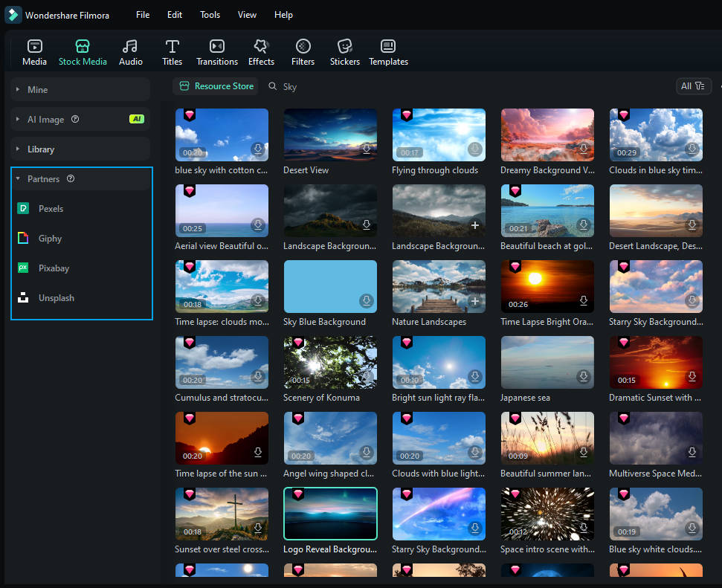Screen dimensions: 722x588
Task: Download 'Clouds in blue sky' clip
Action: 692,149
